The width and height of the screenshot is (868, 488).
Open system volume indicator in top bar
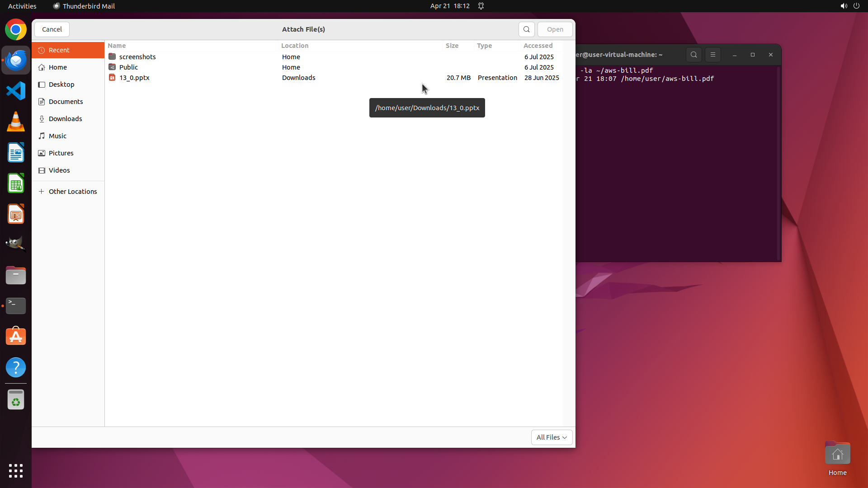[843, 6]
